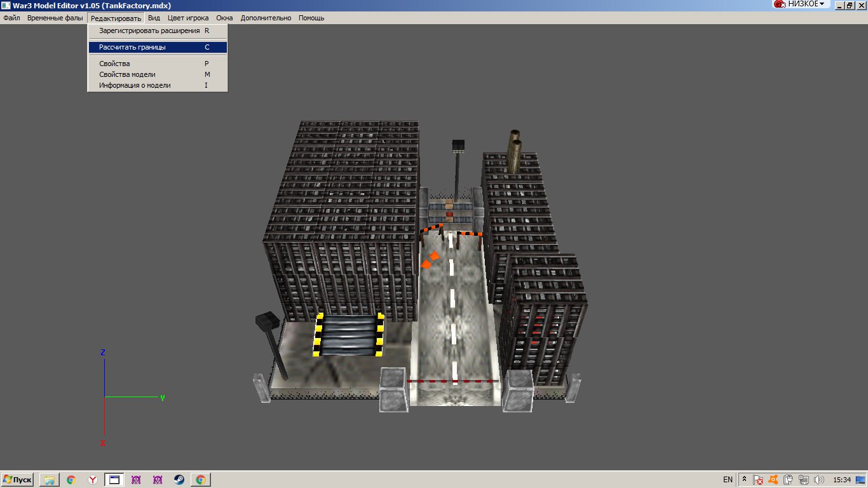The height and width of the screenshot is (488, 868).
Task: Click Информация о модели menu entry
Action: pos(135,85)
